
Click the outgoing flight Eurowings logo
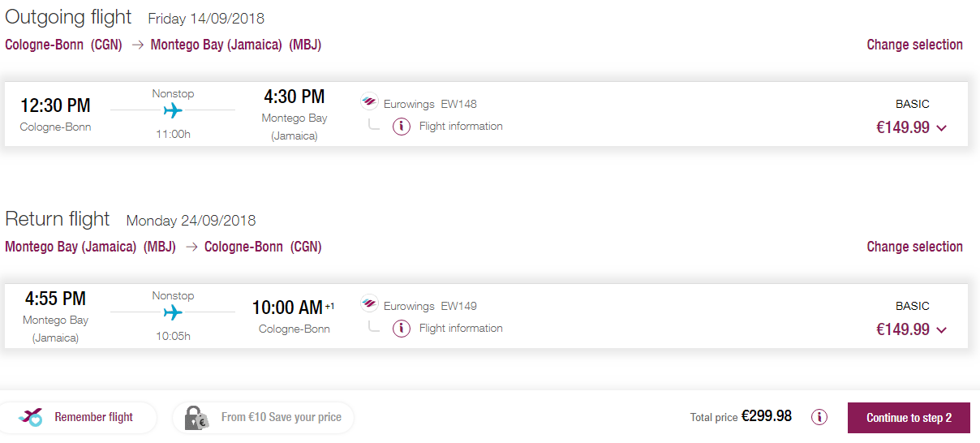pyautogui.click(x=369, y=102)
